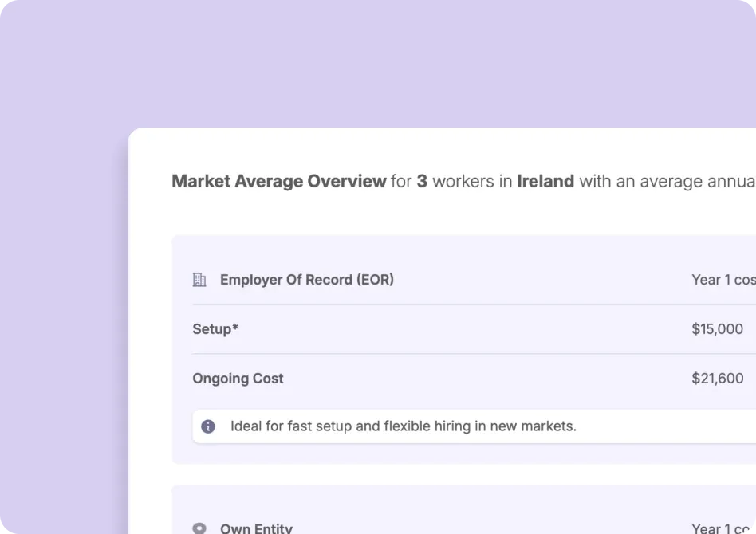
Task: Click the 'Own Entity' heading
Action: (257, 528)
